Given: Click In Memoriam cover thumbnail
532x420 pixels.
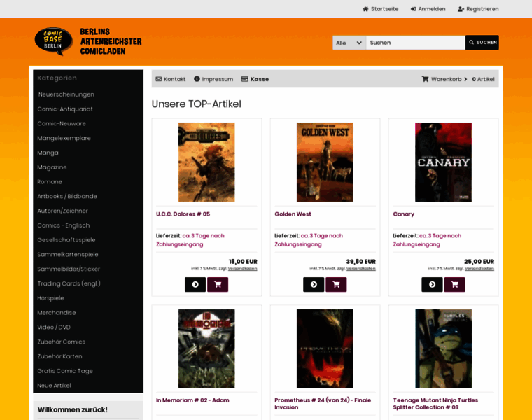Looking at the screenshot, I should coord(206,349).
